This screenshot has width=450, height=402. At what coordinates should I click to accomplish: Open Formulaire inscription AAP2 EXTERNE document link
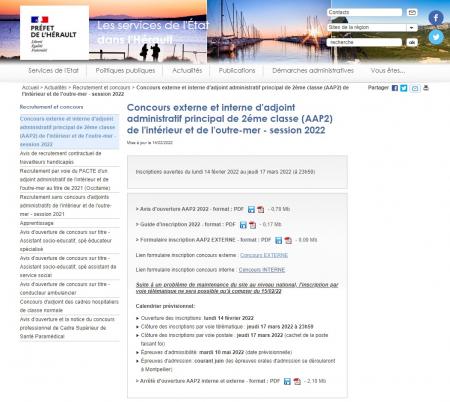pyautogui.click(x=203, y=240)
